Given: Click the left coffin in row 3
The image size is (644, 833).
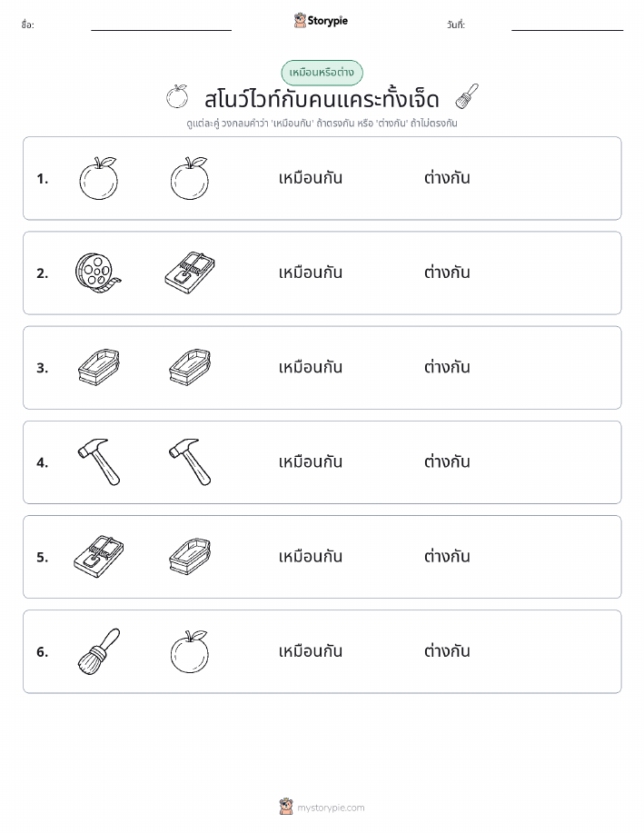Looking at the screenshot, I should (99, 368).
